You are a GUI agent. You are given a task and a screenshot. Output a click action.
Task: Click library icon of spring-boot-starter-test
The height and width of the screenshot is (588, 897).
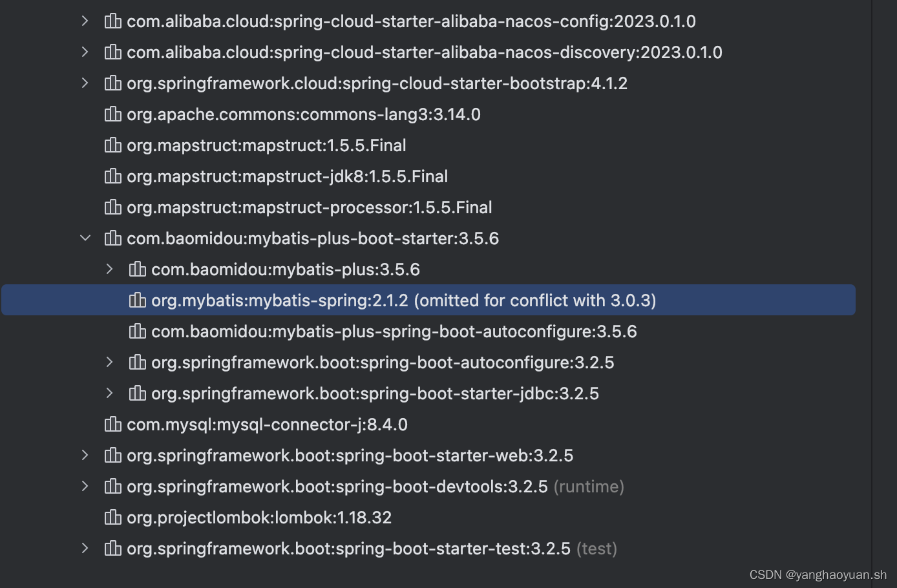coord(113,549)
